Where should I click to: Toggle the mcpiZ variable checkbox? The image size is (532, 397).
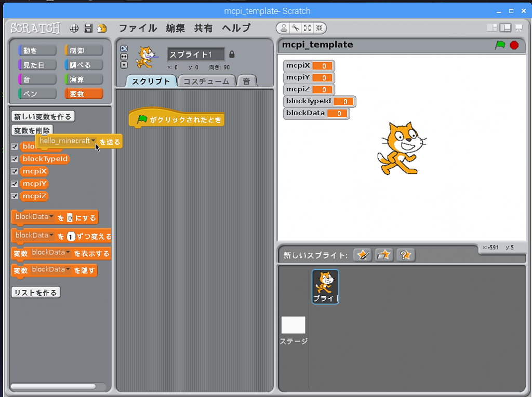[x=15, y=196]
